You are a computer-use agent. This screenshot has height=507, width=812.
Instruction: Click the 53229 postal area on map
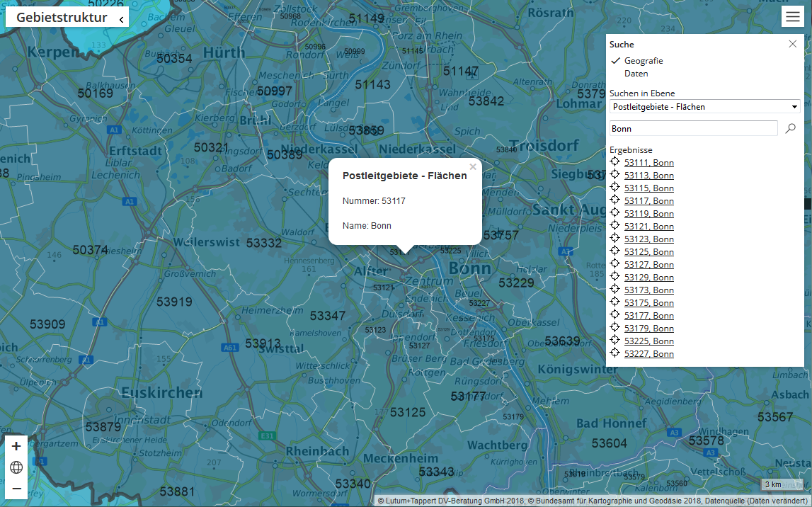pyautogui.click(x=516, y=283)
